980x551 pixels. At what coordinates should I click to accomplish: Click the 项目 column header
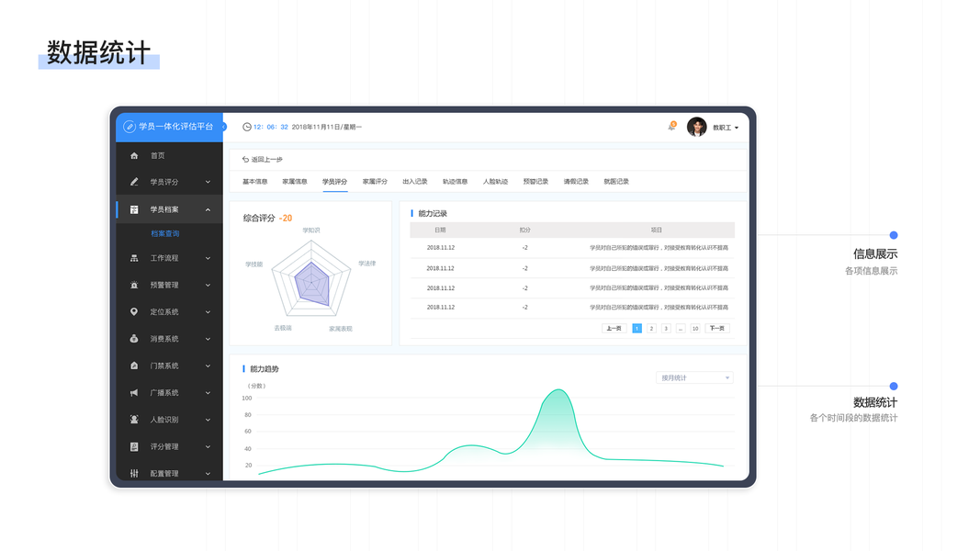657,230
